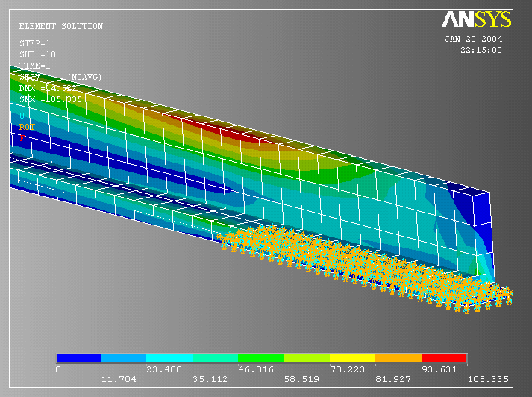Click the DMX value label

(x=48, y=88)
